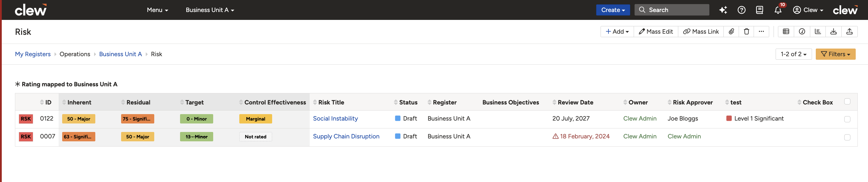868x182 pixels.
Task: Click the Mass Edit button
Action: [656, 32]
